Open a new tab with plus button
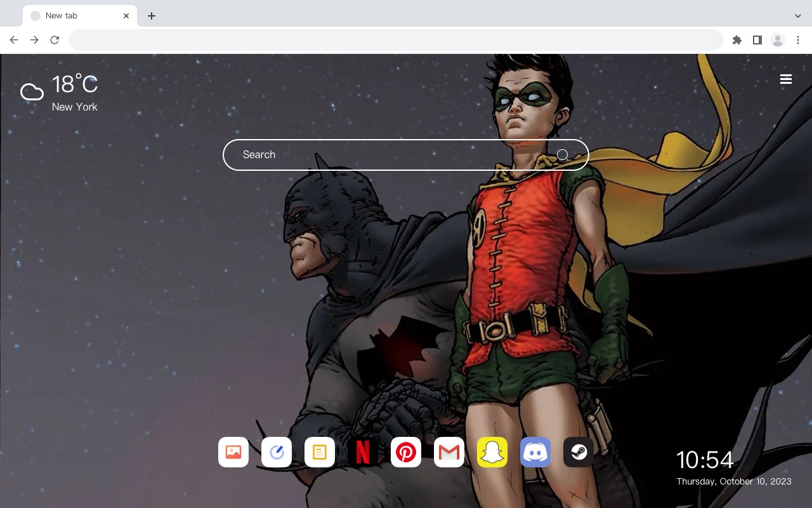 (x=152, y=16)
